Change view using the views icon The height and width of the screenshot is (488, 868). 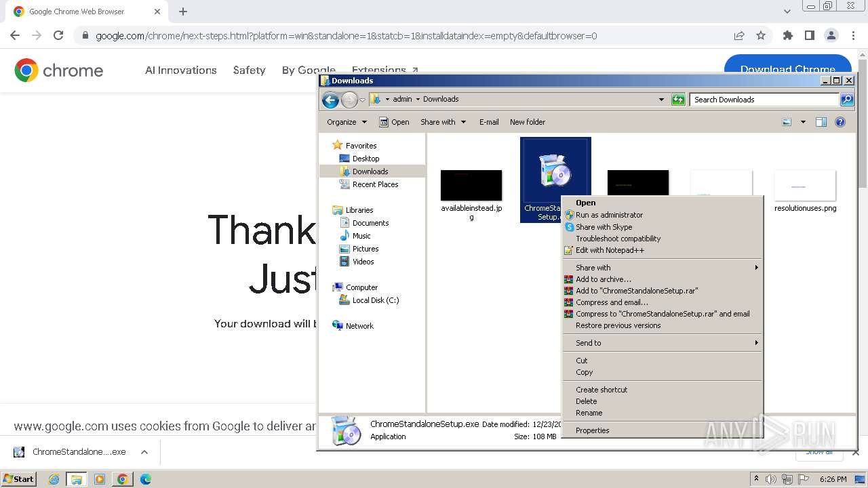point(787,122)
